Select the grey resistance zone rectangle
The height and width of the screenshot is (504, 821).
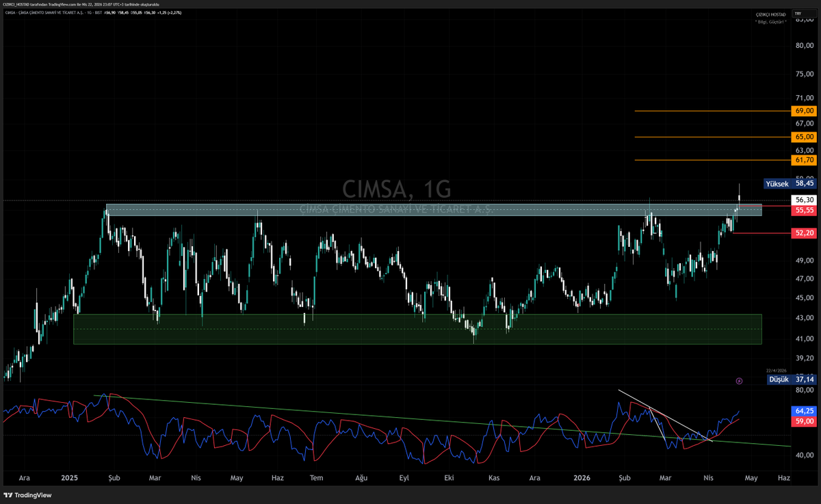click(434, 210)
